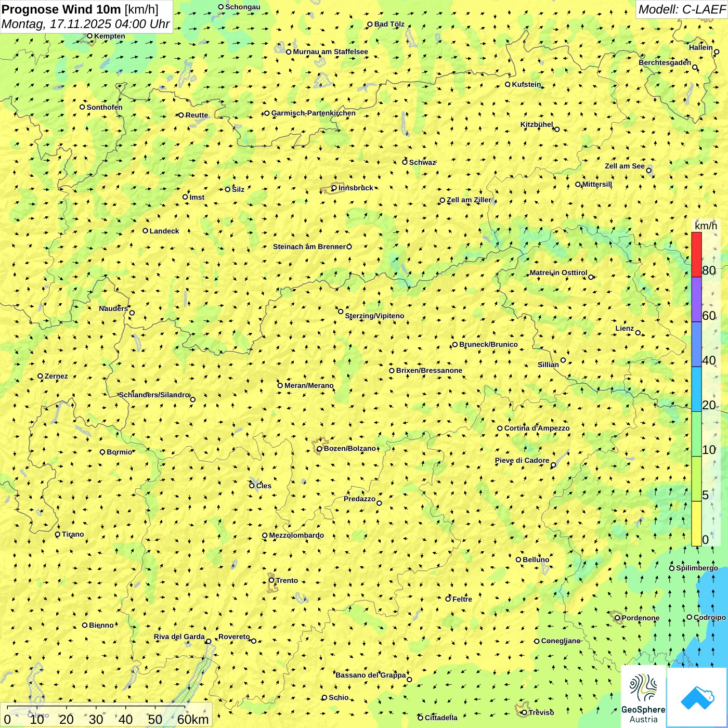This screenshot has width=728, height=728.
Task: Click the Kempten location marker
Action: (89, 36)
